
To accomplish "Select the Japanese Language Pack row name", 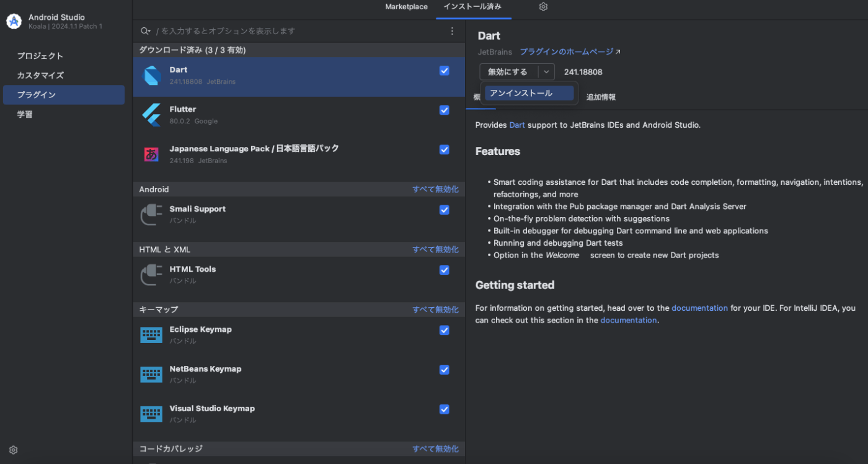I will pos(254,149).
